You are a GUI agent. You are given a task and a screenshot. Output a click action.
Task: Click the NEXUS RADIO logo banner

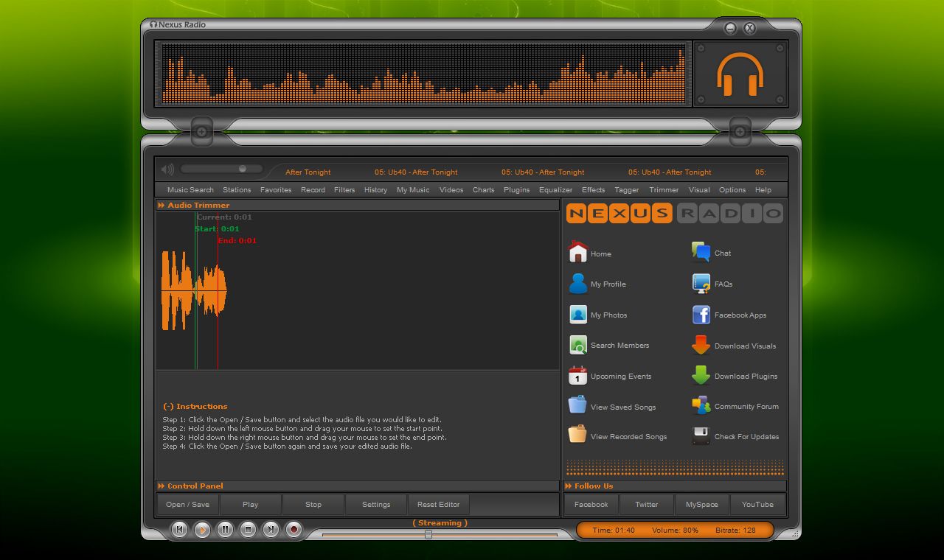click(x=675, y=214)
